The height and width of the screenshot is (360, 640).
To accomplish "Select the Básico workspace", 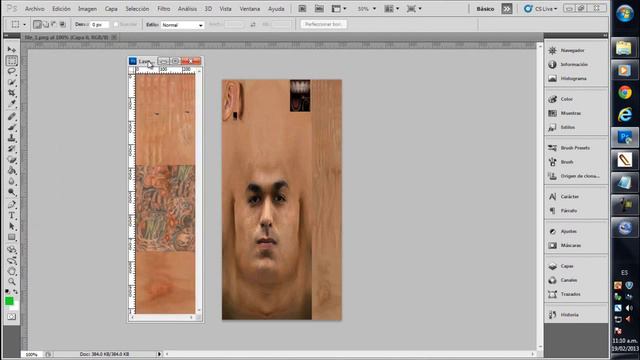I will click(x=485, y=9).
